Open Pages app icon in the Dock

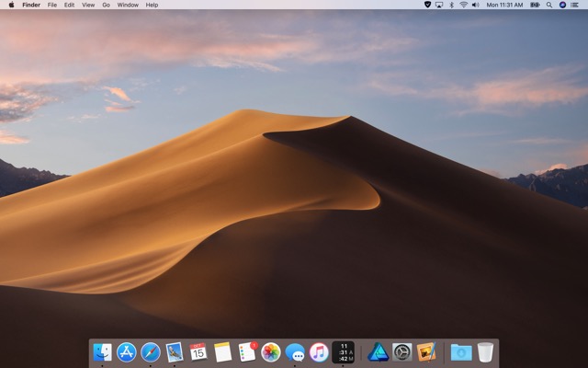point(426,352)
